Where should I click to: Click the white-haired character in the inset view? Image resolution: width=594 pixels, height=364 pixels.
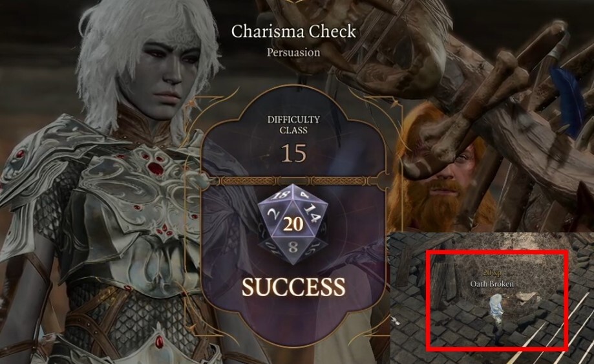[498, 318]
